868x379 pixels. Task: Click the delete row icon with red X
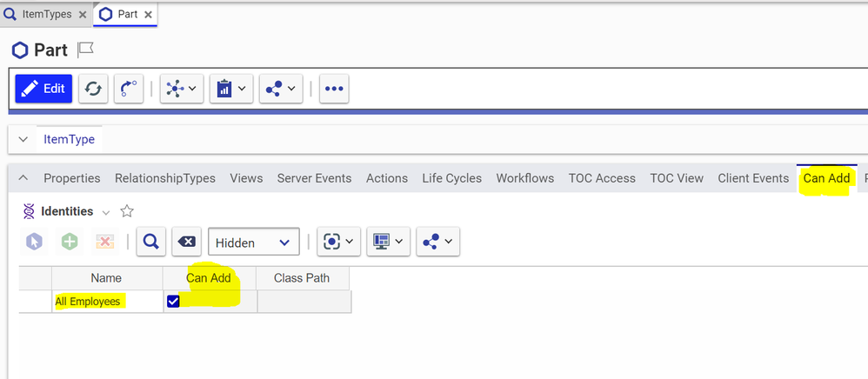[105, 243]
